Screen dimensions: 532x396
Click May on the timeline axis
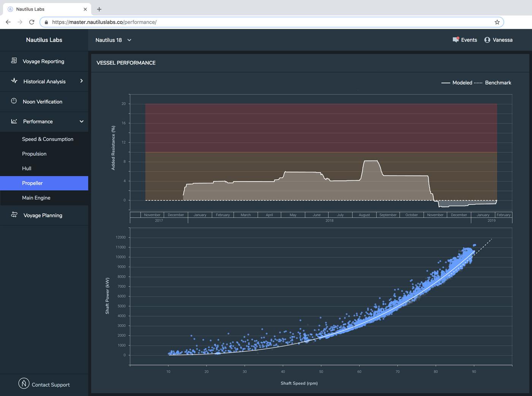[293, 215]
